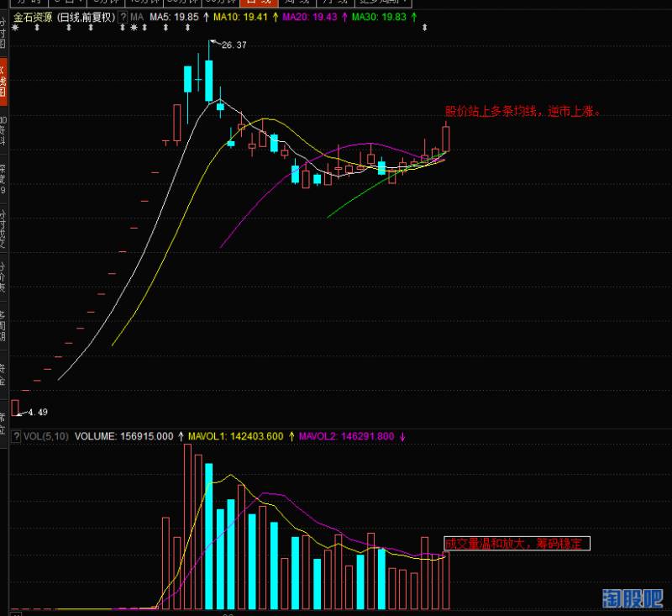
Task: Click the star marker below the 金石资源 name
Action: 15,28
